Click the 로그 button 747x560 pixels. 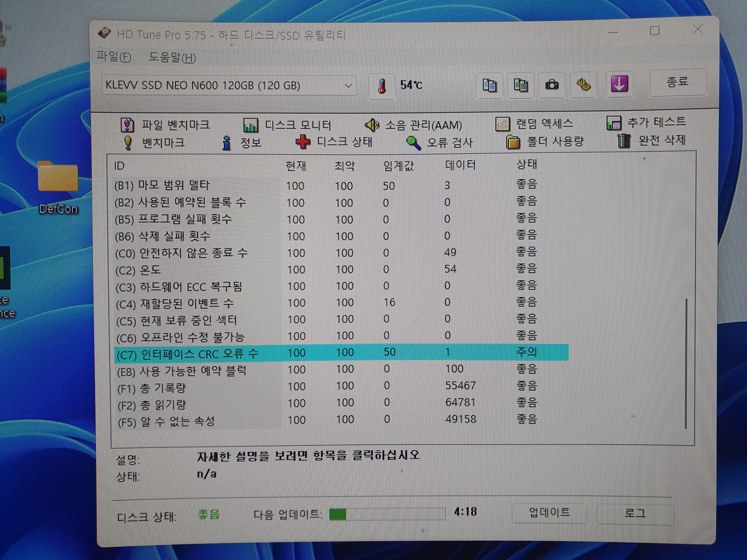pyautogui.click(x=635, y=514)
